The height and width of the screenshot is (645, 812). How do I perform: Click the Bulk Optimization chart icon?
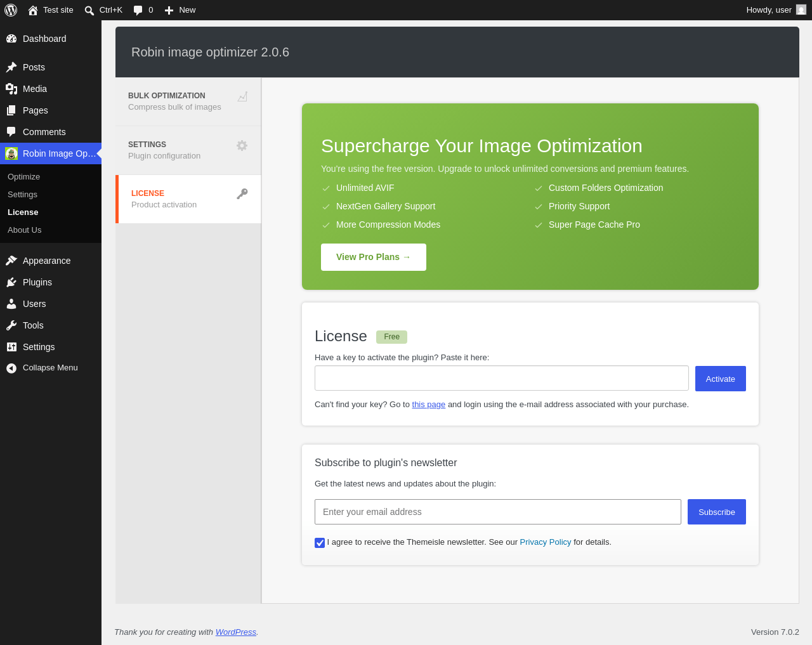(242, 96)
